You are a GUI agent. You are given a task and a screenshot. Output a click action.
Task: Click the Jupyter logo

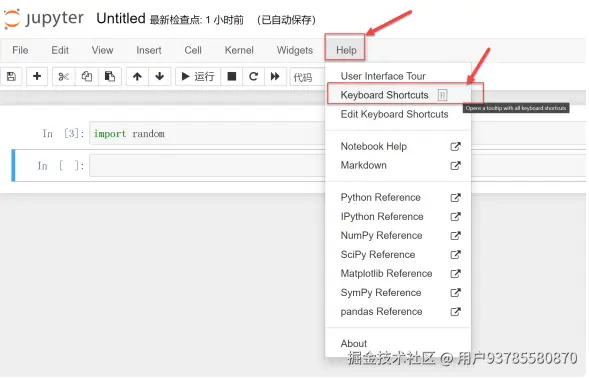pos(44,19)
